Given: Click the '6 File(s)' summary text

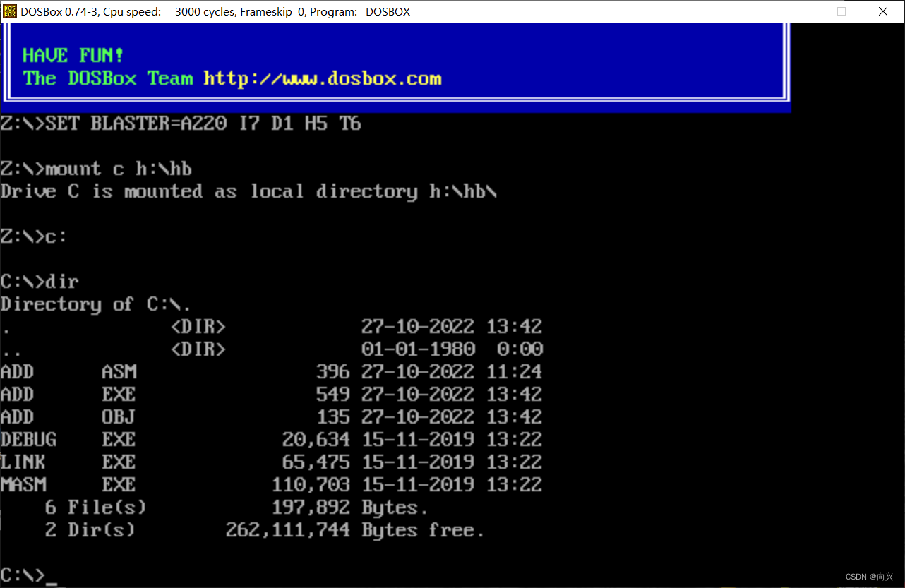Looking at the screenshot, I should (x=96, y=508).
